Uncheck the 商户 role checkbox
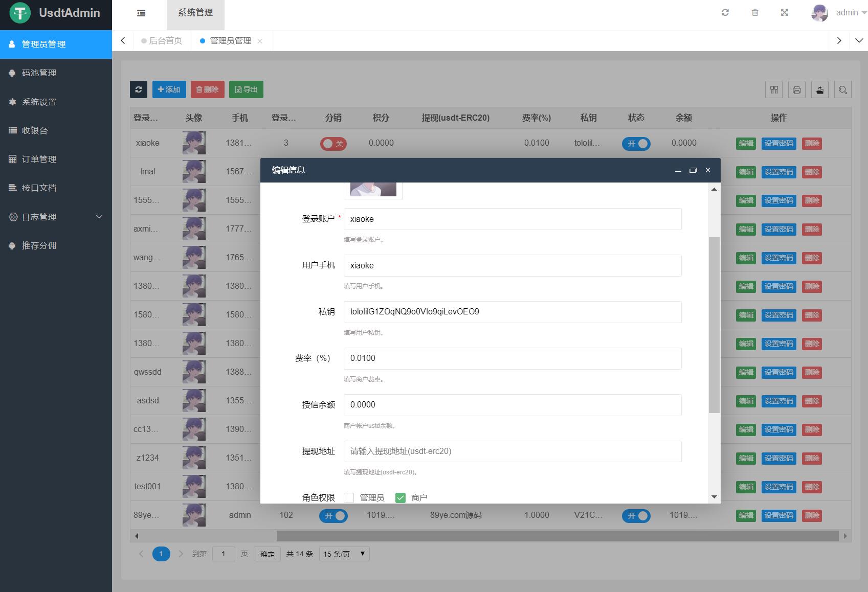The image size is (868, 592). pos(400,497)
